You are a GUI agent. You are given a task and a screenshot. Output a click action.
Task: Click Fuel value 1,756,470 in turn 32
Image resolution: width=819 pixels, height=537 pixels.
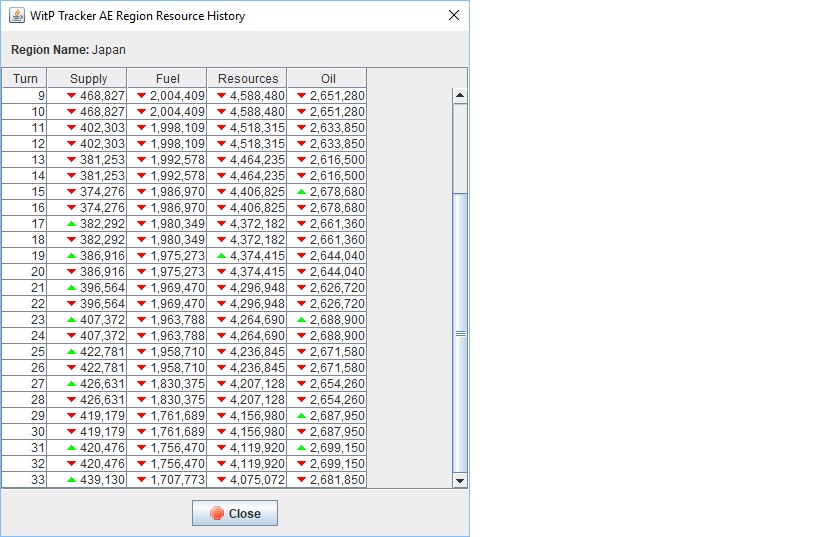pos(178,463)
